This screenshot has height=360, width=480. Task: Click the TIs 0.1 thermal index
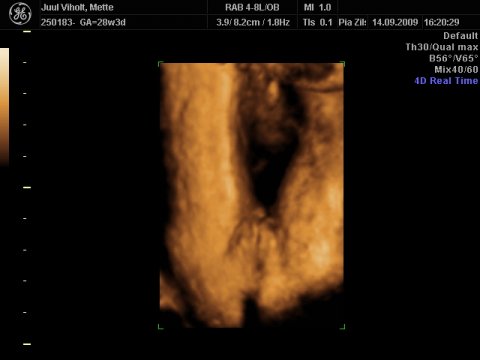tap(317, 22)
